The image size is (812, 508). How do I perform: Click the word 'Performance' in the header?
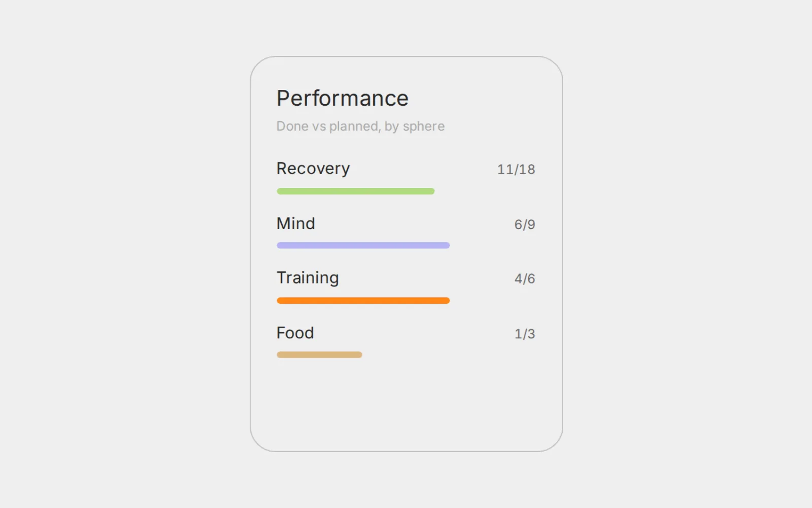point(343,99)
